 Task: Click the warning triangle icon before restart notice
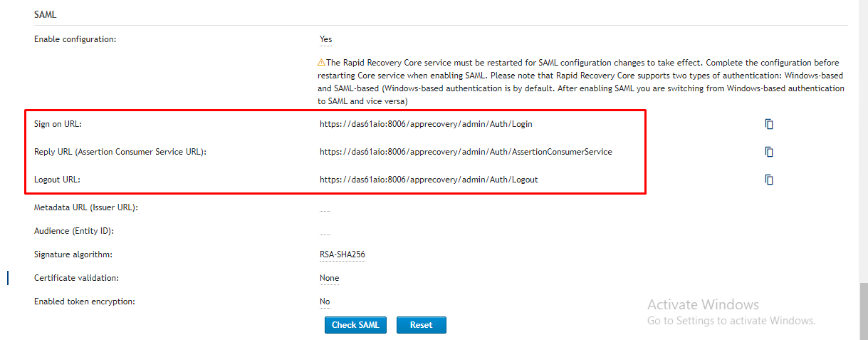[321, 63]
